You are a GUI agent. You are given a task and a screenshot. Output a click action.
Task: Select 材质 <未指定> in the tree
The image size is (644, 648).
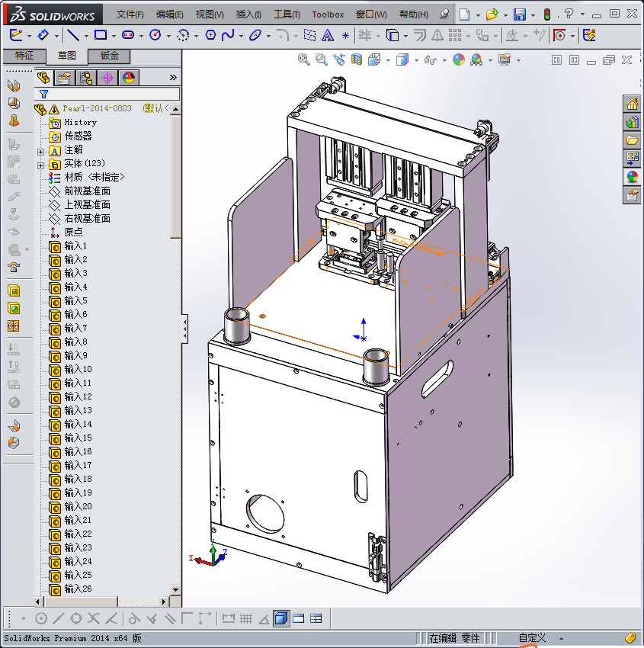click(x=95, y=177)
